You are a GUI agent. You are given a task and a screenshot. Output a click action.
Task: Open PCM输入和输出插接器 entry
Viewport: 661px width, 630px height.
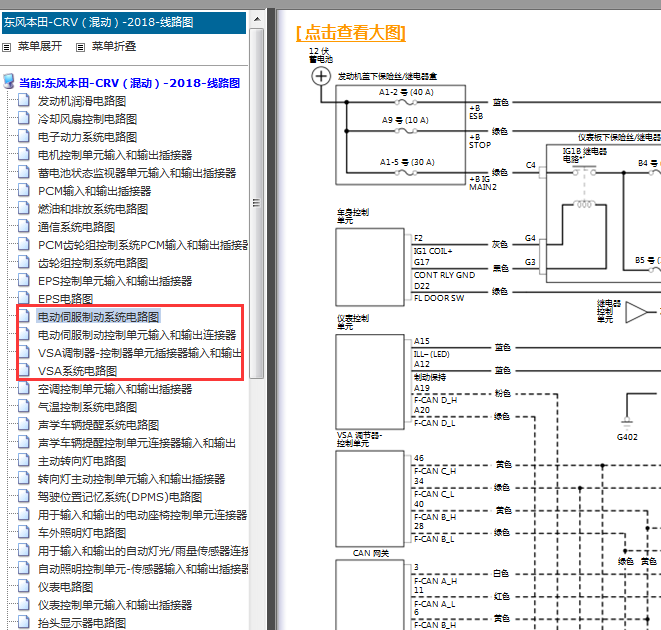(x=94, y=191)
